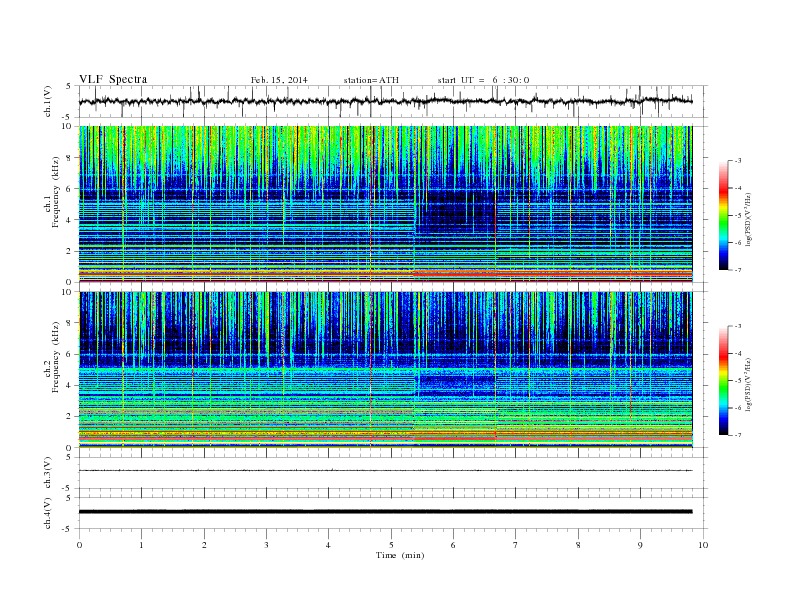Screen dimensions: 792x612
Task: Select the "ch.3(V)" axis label
Action: click(48, 473)
